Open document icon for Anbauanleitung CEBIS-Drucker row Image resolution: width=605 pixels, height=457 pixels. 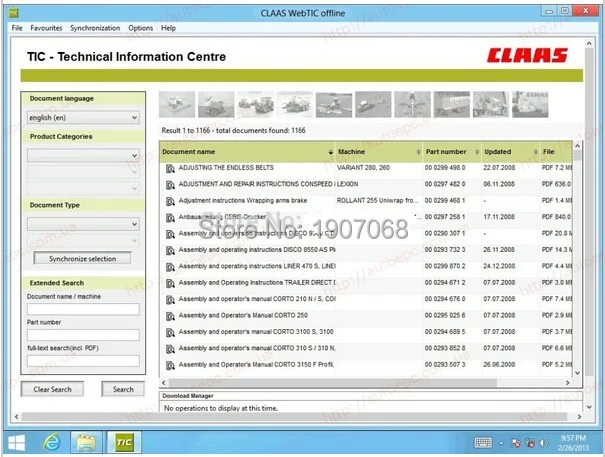click(x=170, y=218)
